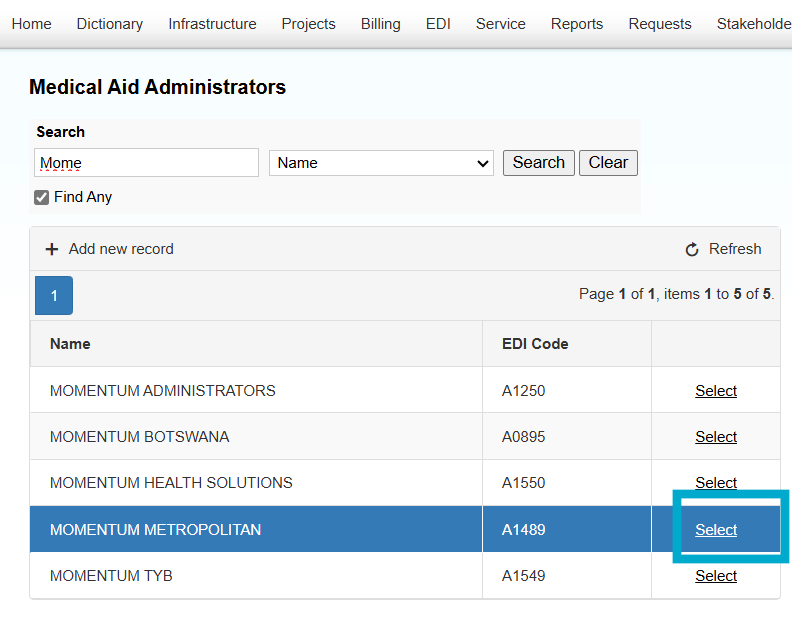The height and width of the screenshot is (626, 792).
Task: Sort by the EDI Code column header
Action: [x=535, y=344]
